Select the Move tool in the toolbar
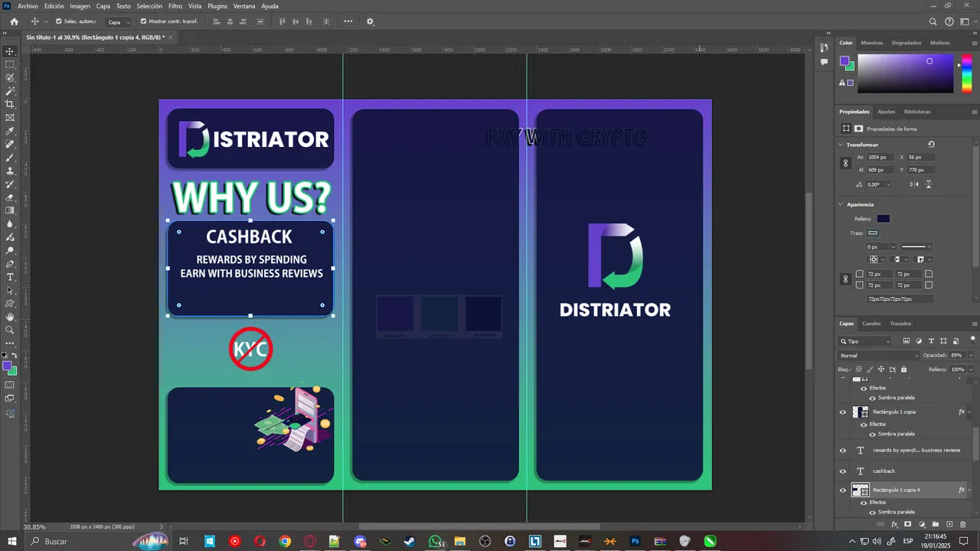The height and width of the screenshot is (551, 980). (x=10, y=51)
